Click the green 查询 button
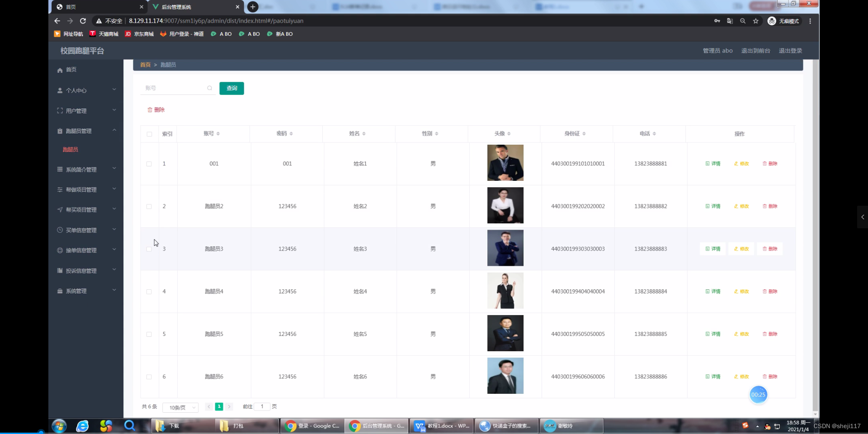The width and height of the screenshot is (868, 434). pyautogui.click(x=231, y=88)
